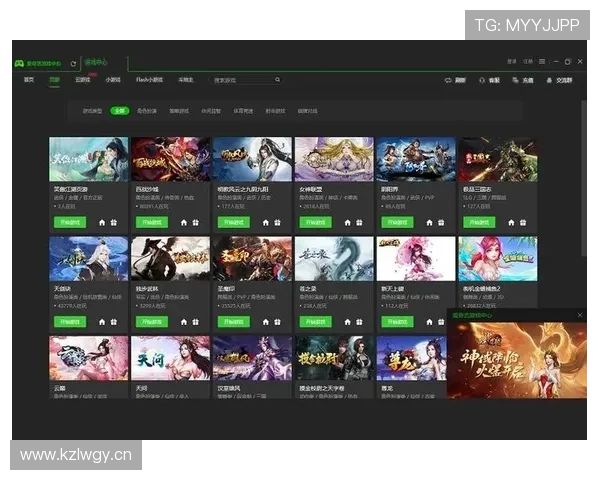Image resolution: width=600 pixels, height=480 pixels.
Task: Open the 街机金蟾捕鱼2 mermaid thumbnail
Action: pyautogui.click(x=497, y=259)
